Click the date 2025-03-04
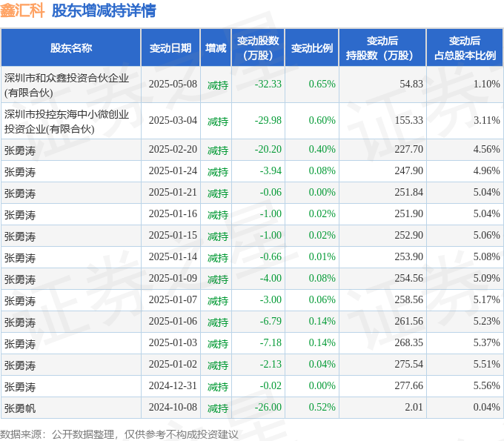Screen dimensions: 504x441 pos(173,120)
